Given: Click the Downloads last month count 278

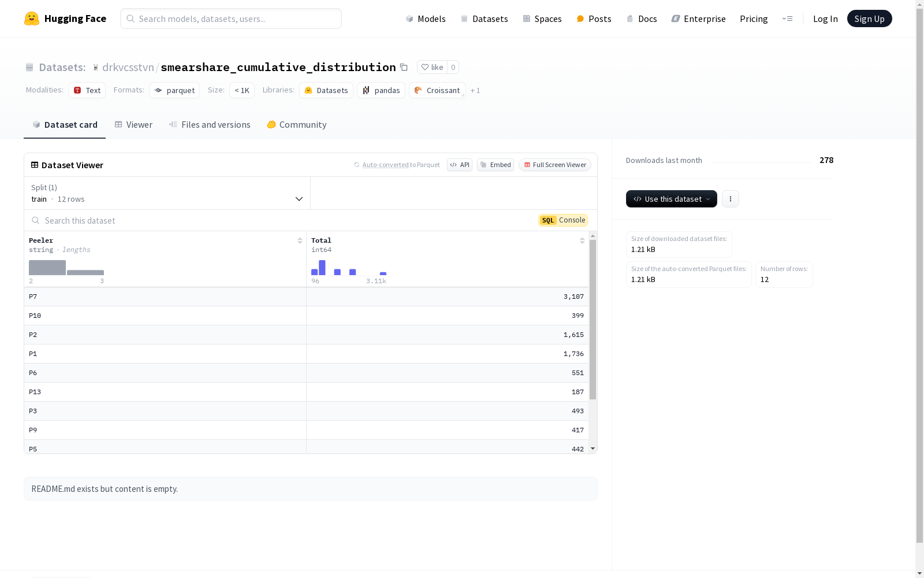Looking at the screenshot, I should pos(826,160).
